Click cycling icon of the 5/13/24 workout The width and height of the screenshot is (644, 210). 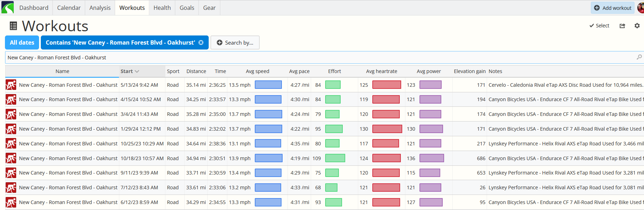click(x=11, y=85)
